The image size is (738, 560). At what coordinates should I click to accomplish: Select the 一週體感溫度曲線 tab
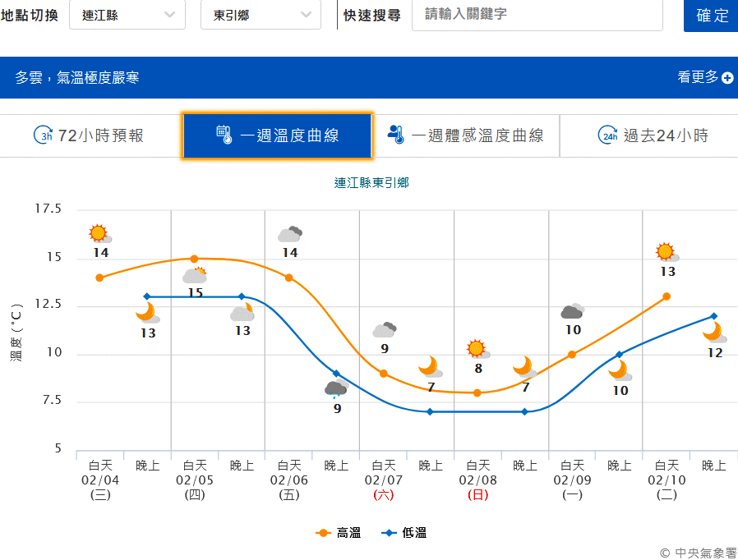[465, 135]
